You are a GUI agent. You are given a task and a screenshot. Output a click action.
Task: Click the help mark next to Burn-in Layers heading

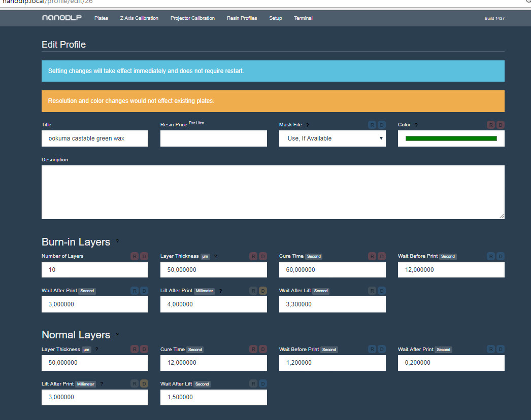[117, 241]
